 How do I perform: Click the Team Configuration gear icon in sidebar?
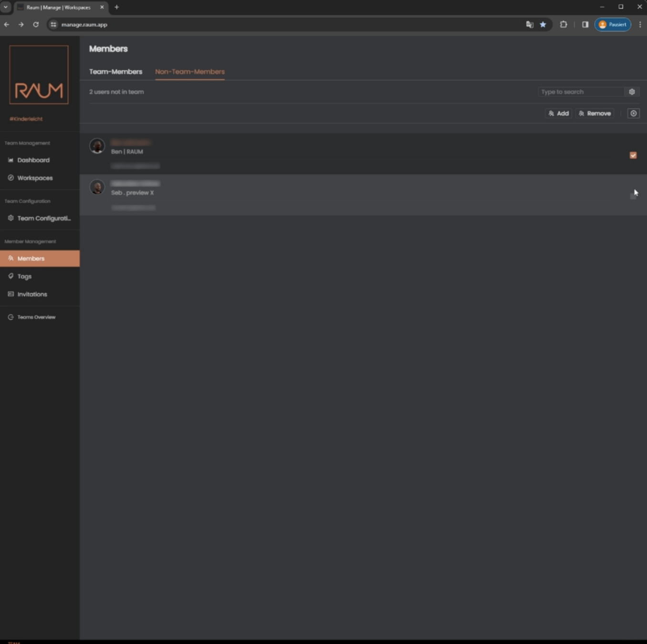coord(10,218)
